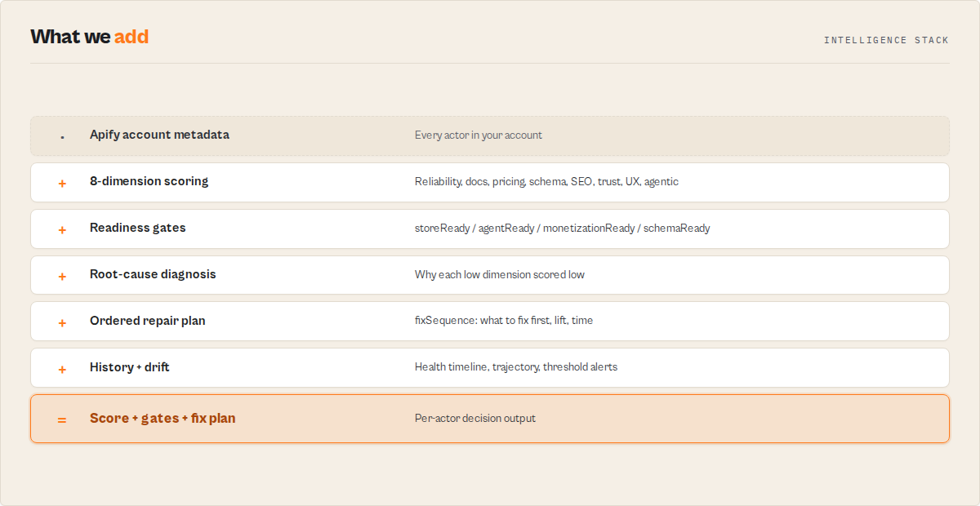Click the plus icon beside Ordered repair plan
This screenshot has height=506, width=980.
click(62, 322)
